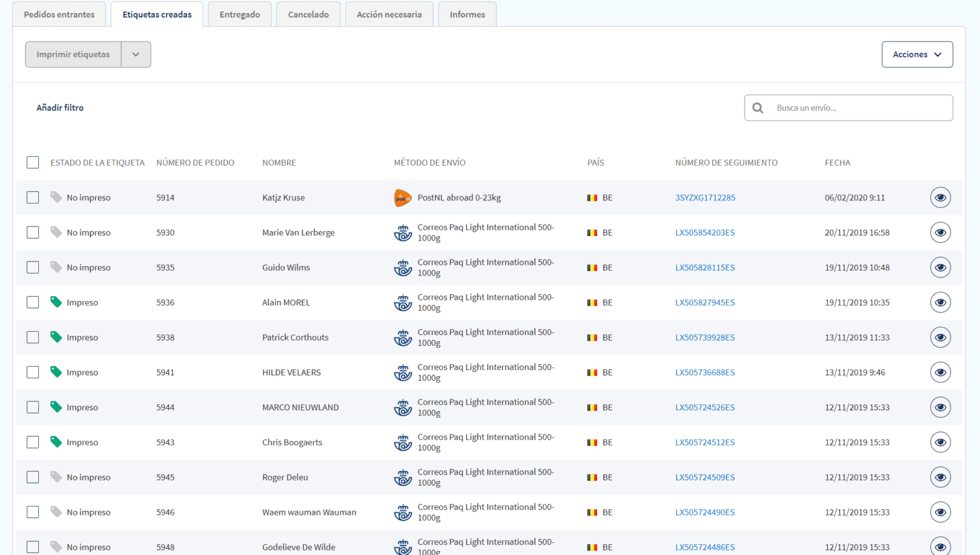
Task: Go to the Cancelado tab
Action: click(x=308, y=14)
